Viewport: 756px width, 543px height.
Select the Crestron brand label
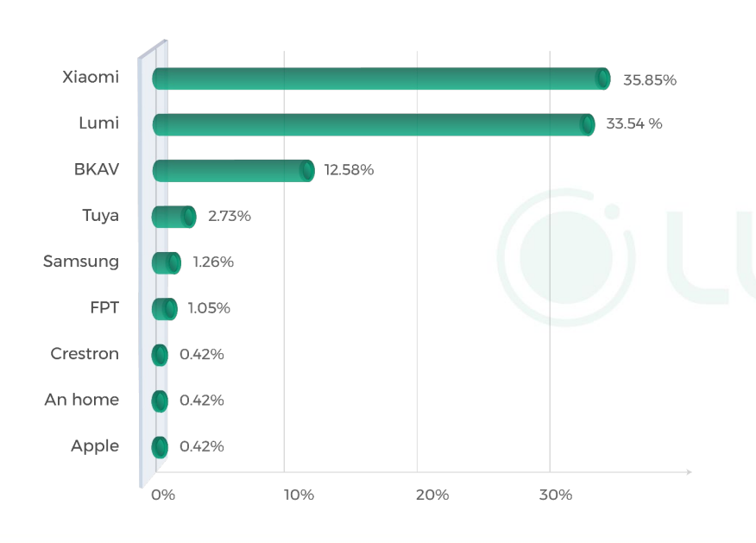[85, 353]
